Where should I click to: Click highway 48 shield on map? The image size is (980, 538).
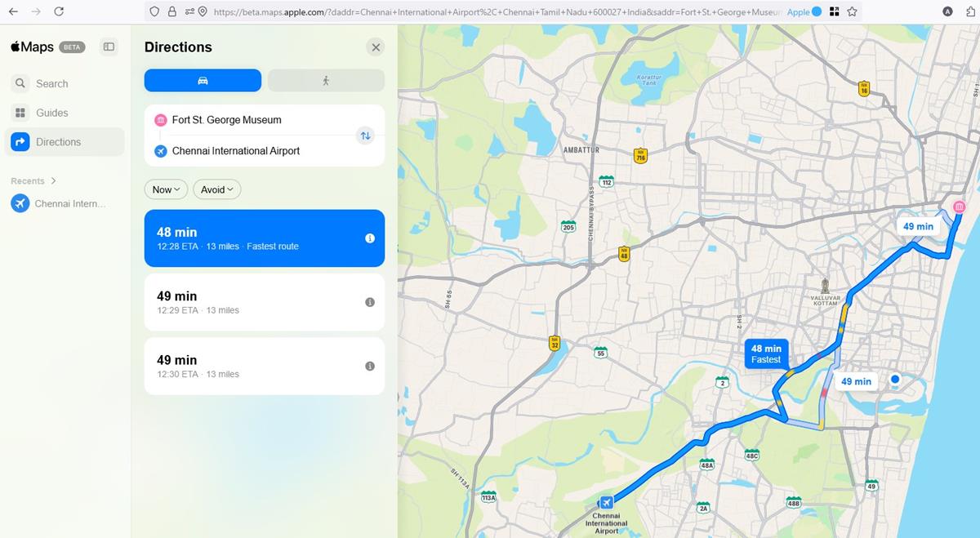[624, 254]
